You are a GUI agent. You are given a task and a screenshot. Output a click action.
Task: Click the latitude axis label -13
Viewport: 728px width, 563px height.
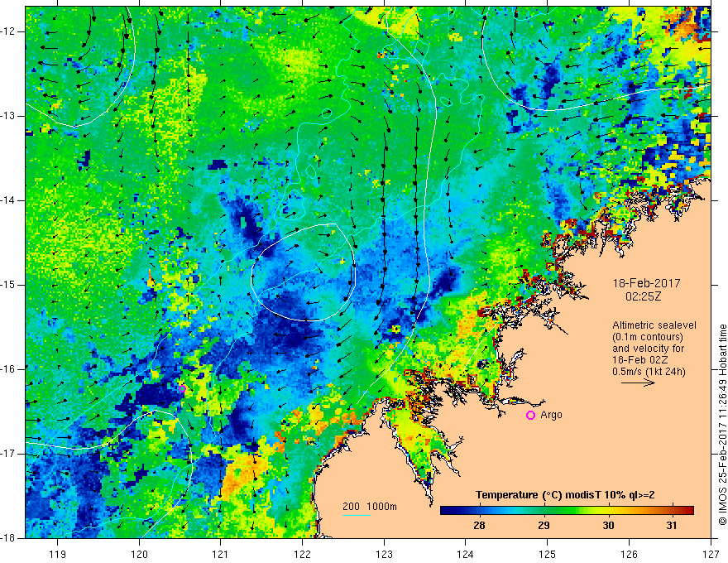click(x=8, y=116)
